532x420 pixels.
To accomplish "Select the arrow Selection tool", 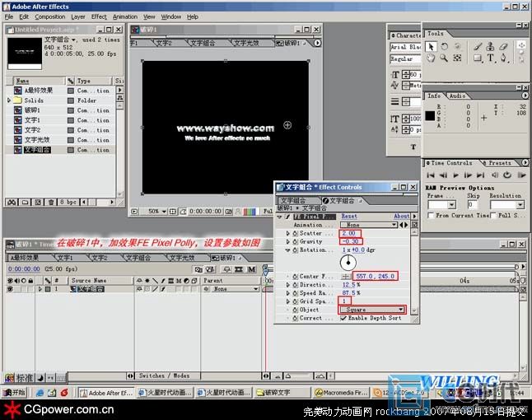I will point(431,47).
